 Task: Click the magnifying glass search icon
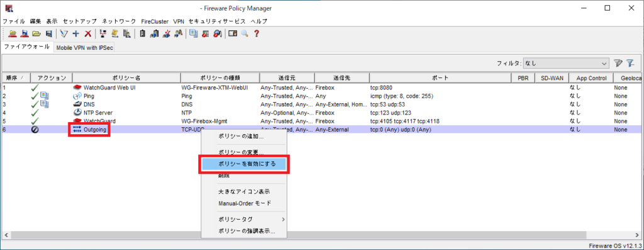(245, 34)
